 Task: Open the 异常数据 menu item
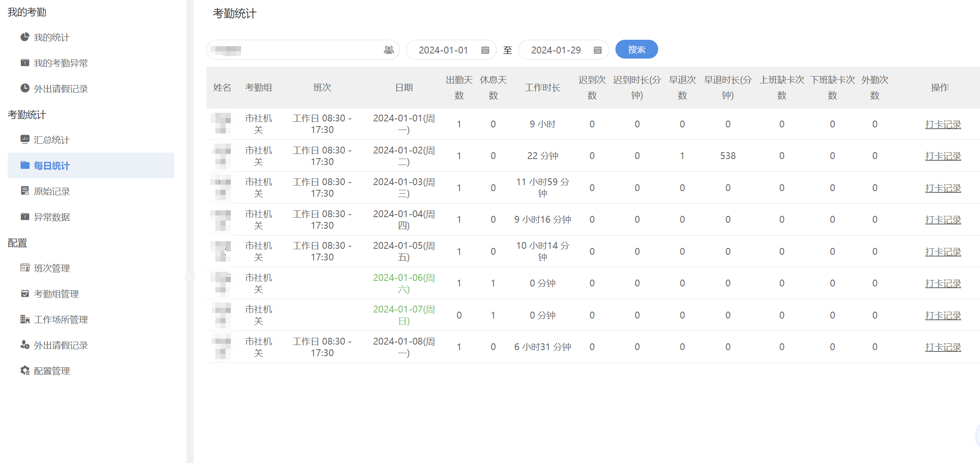point(52,217)
